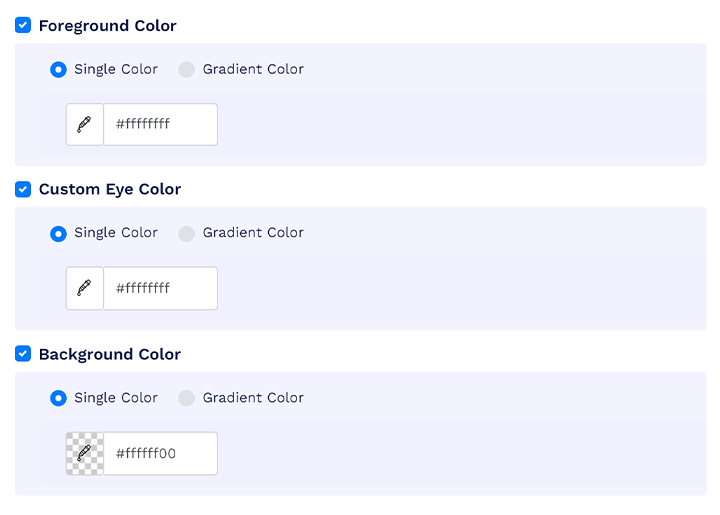
Task: Click the Foreground Color hex input field
Action: pos(161,124)
